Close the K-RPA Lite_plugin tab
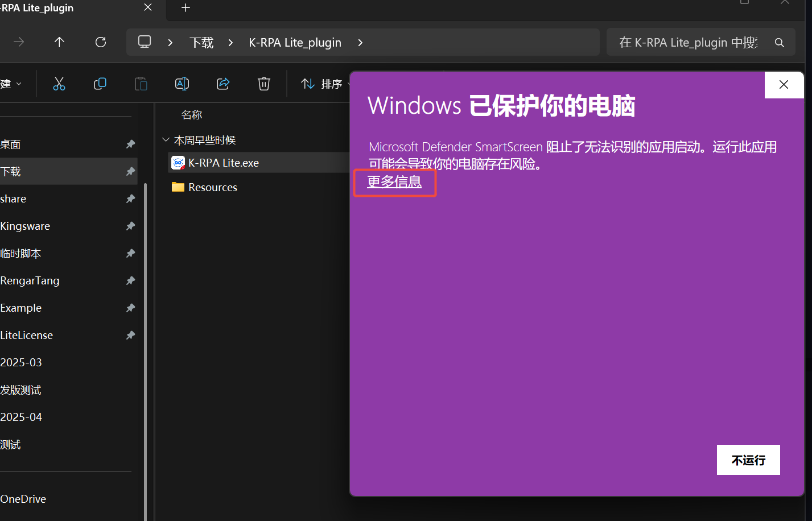Screen dimensions: 812x521 [148, 7]
